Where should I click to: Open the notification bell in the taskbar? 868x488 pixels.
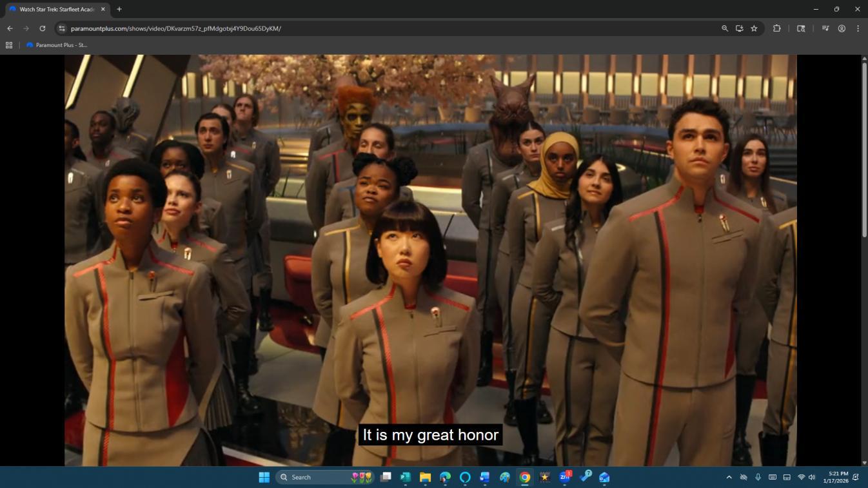pyautogui.click(x=856, y=477)
